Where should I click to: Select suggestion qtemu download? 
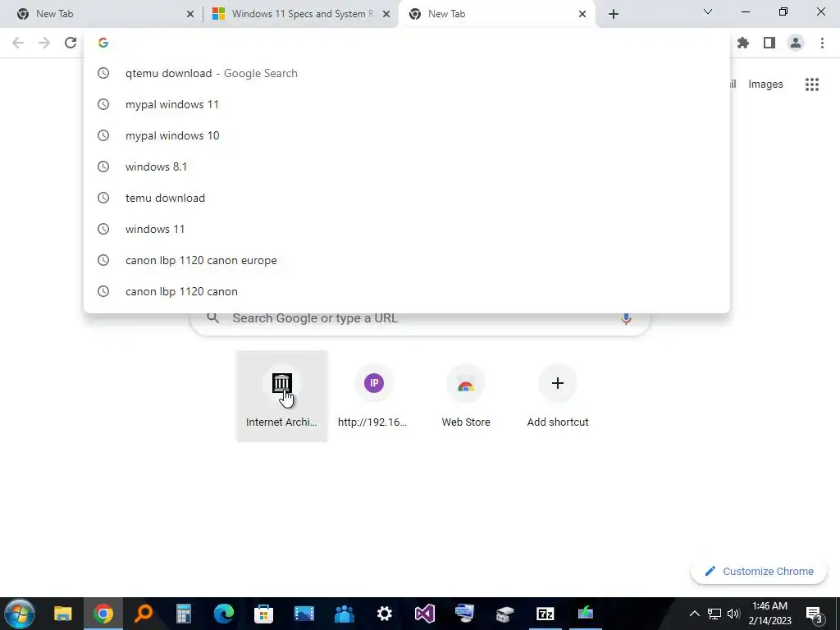tap(407, 73)
